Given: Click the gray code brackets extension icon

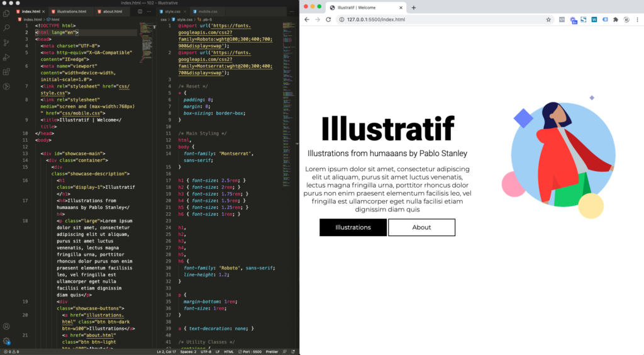Looking at the screenshot, I should click(562, 20).
